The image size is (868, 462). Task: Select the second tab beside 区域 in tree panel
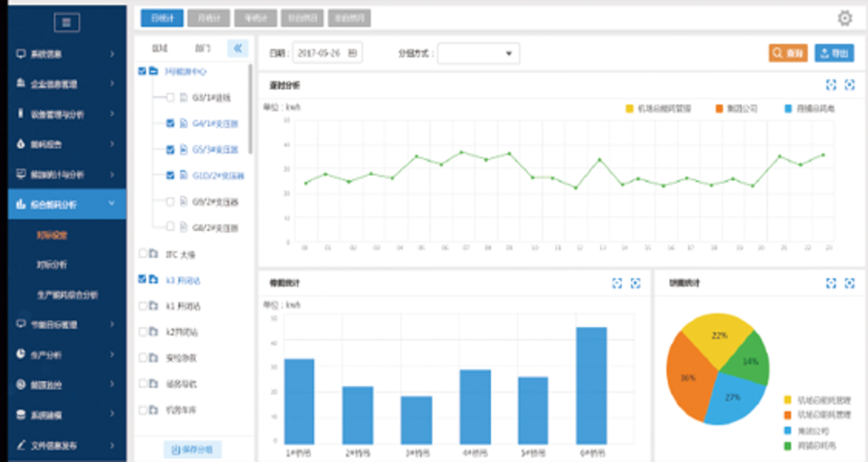(203, 48)
